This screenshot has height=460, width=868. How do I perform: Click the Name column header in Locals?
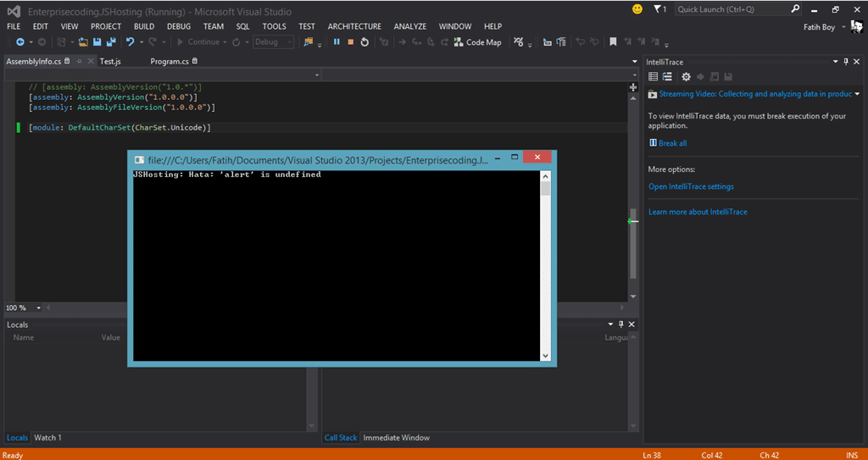tap(24, 337)
